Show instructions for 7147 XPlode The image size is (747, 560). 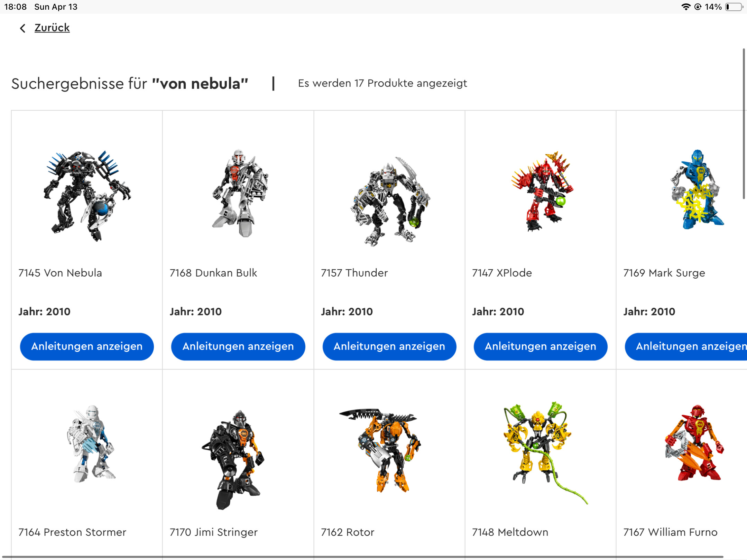tap(541, 346)
